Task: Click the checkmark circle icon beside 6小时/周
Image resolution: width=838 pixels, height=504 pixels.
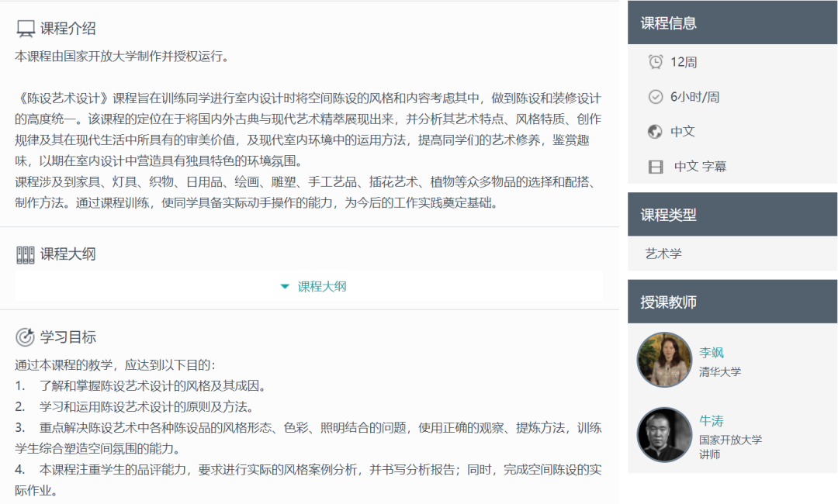Action: [x=656, y=97]
